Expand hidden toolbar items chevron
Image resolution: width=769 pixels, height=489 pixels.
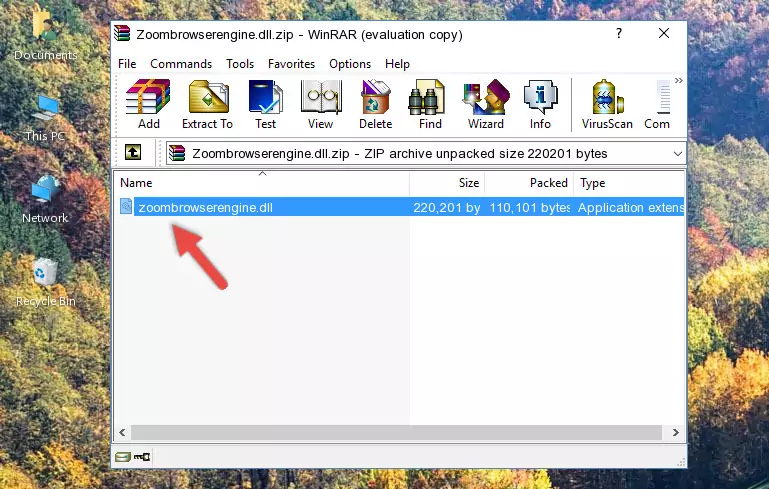pyautogui.click(x=678, y=80)
